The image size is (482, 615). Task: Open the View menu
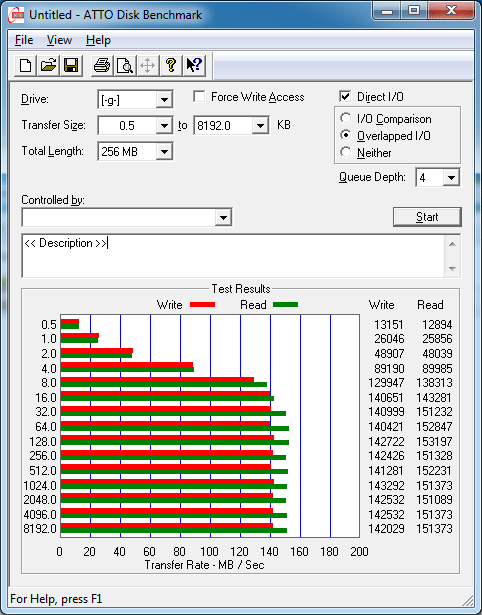coord(59,40)
